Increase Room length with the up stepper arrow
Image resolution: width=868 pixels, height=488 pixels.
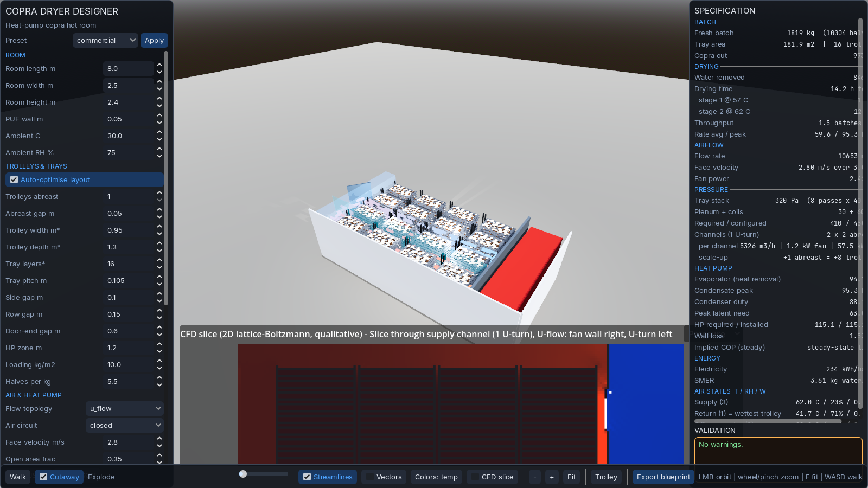pyautogui.click(x=159, y=65)
